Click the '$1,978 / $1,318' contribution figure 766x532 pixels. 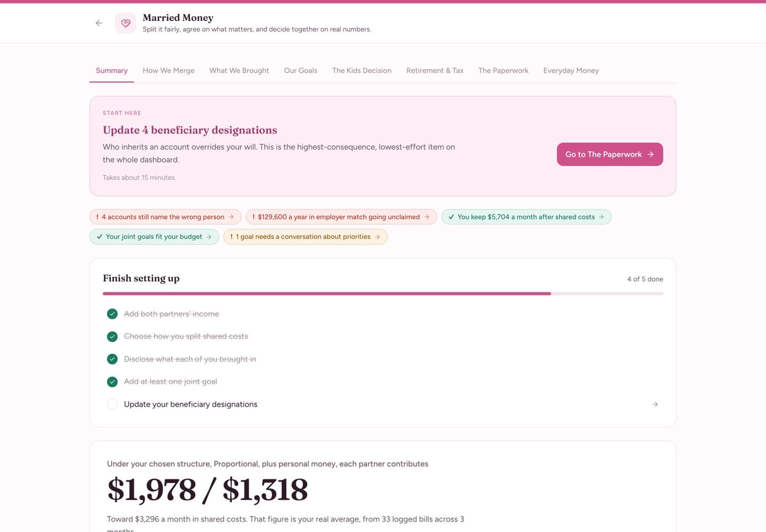coord(207,489)
